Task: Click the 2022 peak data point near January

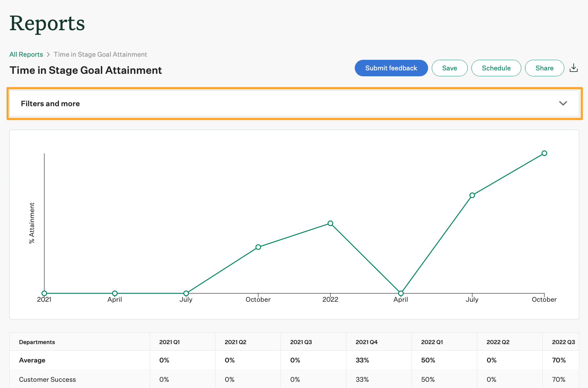Action: click(x=330, y=223)
